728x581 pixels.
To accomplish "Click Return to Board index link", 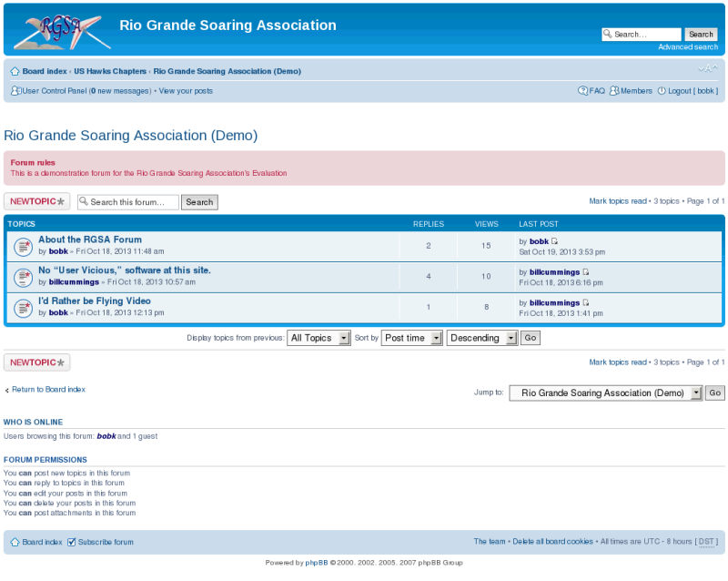I will [x=49, y=390].
